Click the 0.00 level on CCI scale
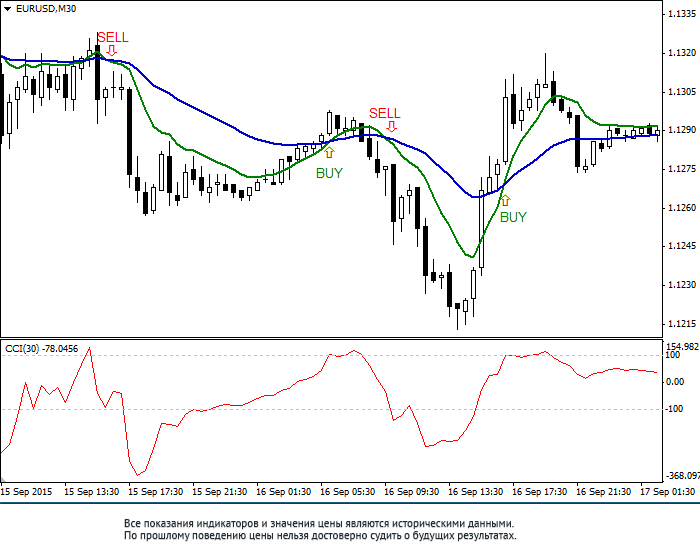This screenshot has width=700, height=552. [675, 382]
